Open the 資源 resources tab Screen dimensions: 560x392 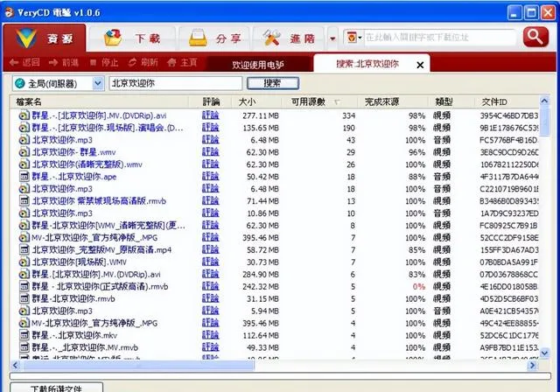point(45,38)
